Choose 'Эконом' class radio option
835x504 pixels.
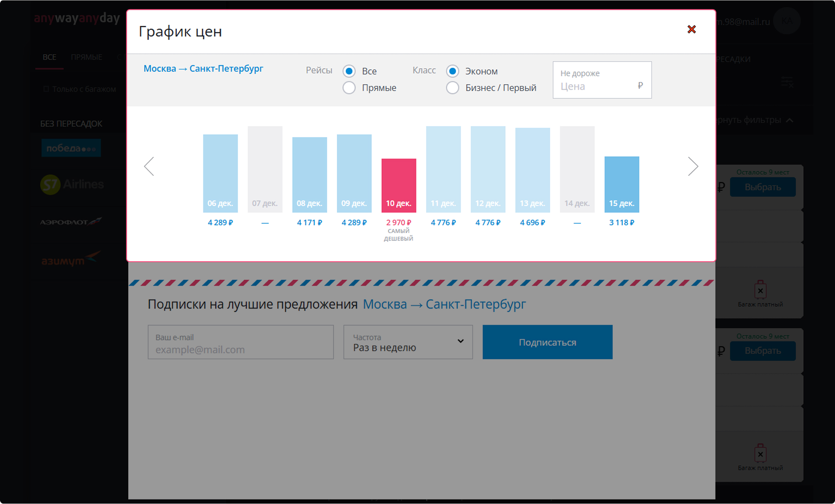[x=453, y=71]
